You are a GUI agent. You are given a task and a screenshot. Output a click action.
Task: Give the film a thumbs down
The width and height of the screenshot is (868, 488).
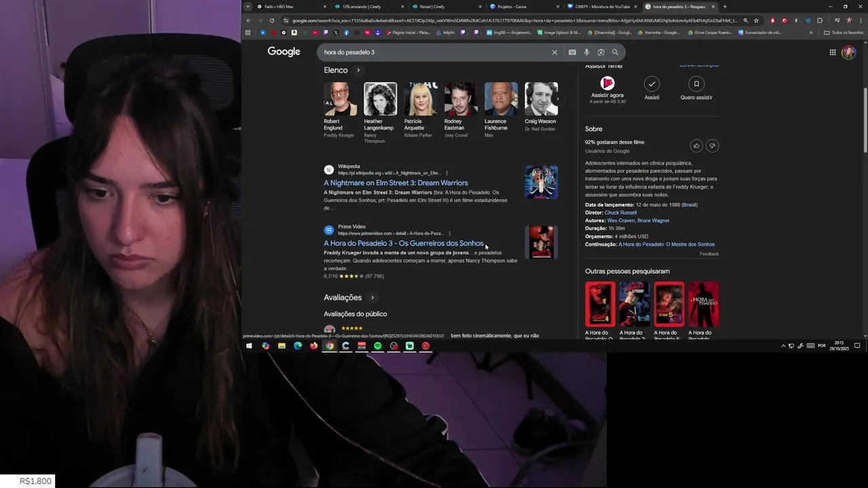[712, 146]
